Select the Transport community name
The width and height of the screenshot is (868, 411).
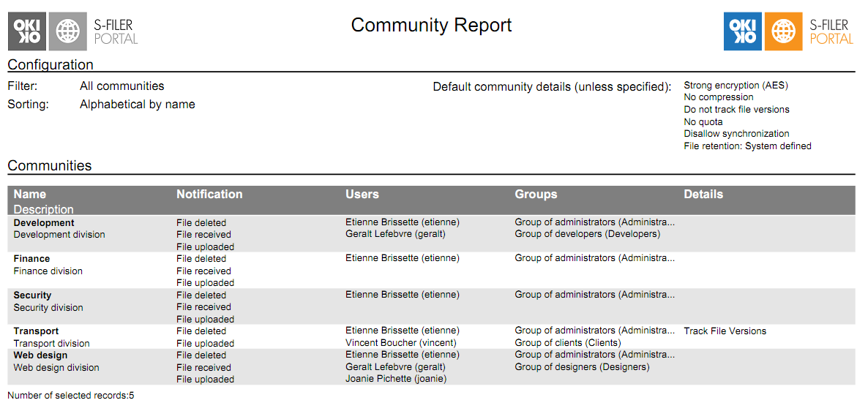pos(36,331)
